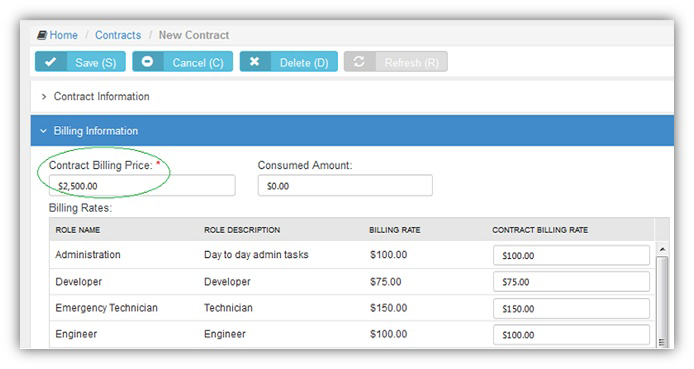Edit Developer contract billing rate field

pyautogui.click(x=571, y=282)
